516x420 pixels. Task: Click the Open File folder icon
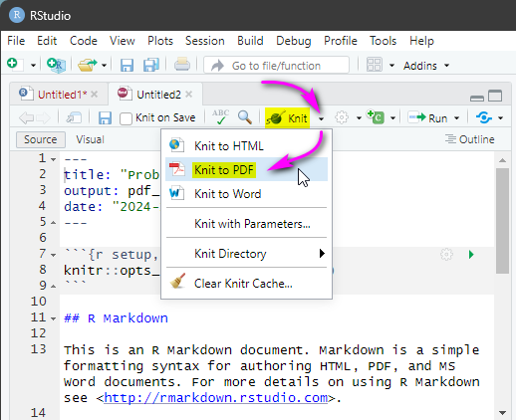coord(87,65)
